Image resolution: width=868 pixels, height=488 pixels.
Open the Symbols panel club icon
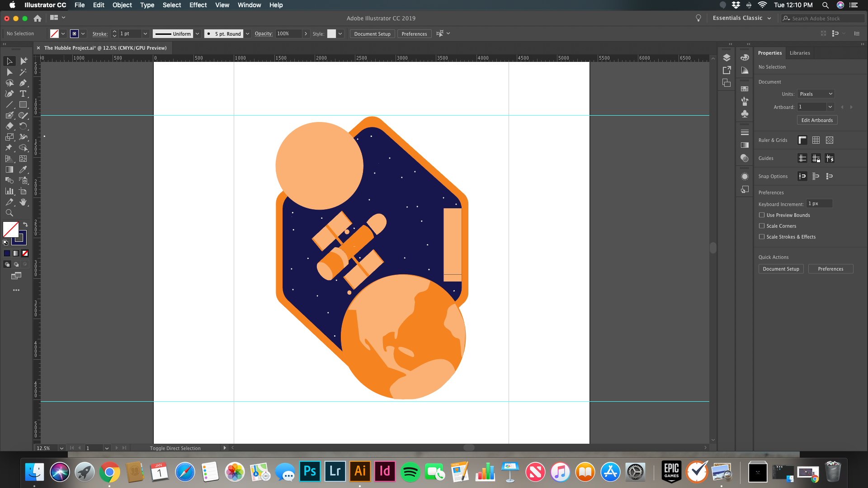[745, 114]
